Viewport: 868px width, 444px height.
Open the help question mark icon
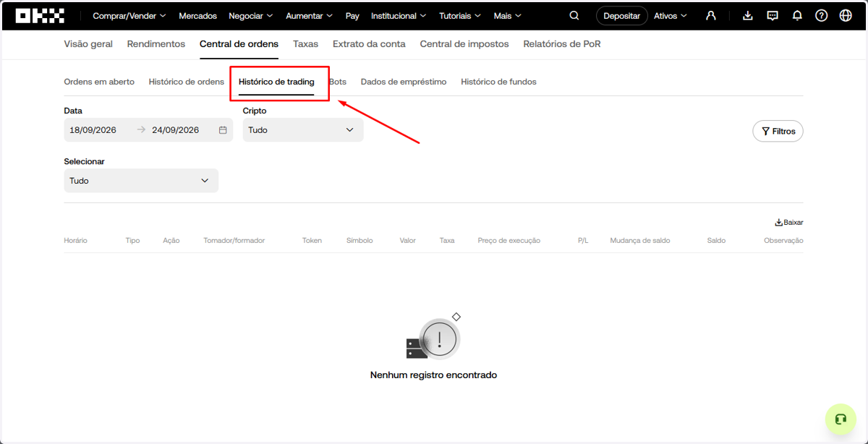click(822, 15)
